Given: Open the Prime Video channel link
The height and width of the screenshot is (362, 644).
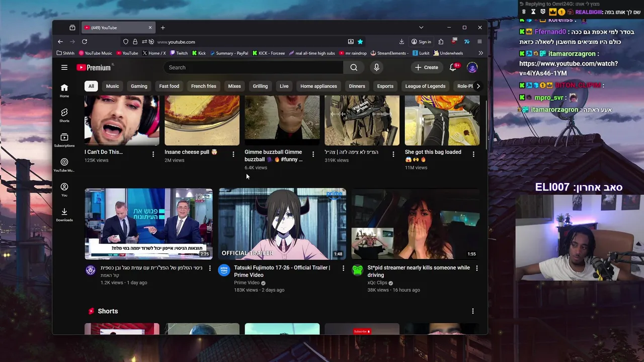Looking at the screenshot, I should [x=247, y=283].
